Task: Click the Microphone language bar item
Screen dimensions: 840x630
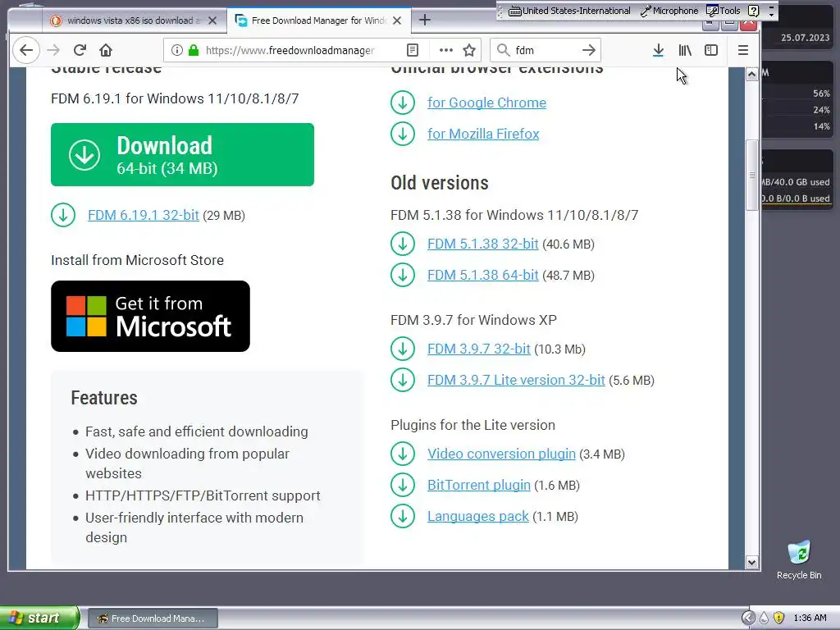Action: coord(669,11)
